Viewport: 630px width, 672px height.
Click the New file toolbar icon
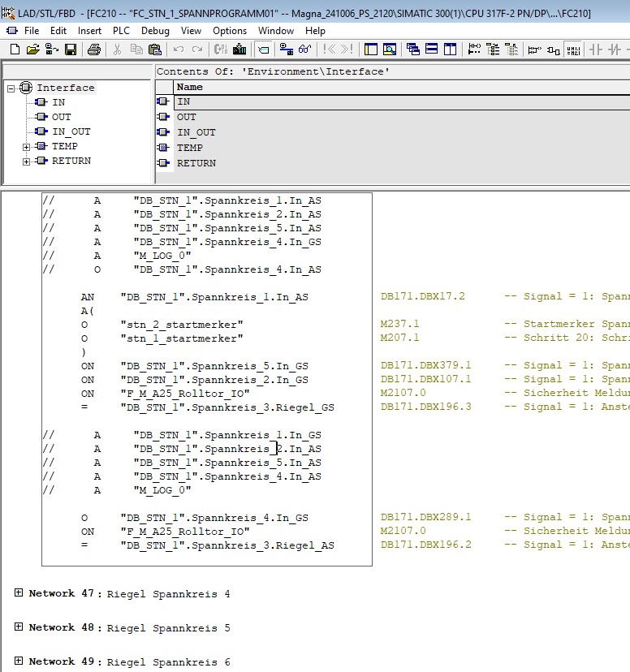pyautogui.click(x=14, y=50)
